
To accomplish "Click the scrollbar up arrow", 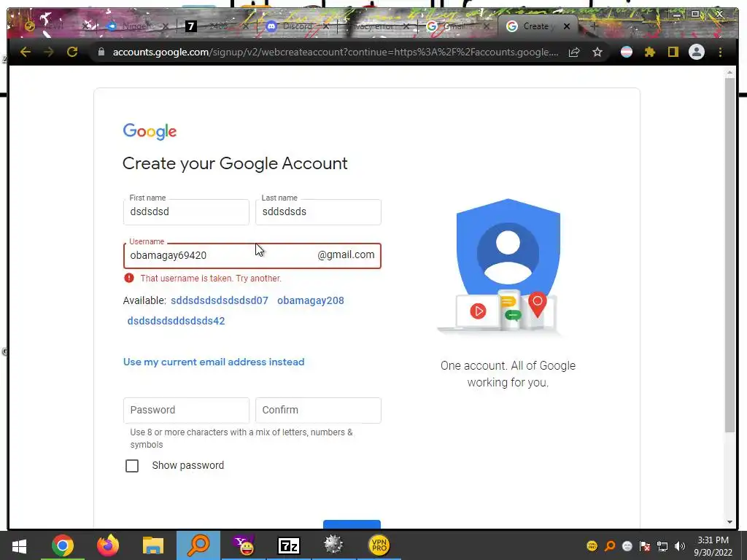I will pyautogui.click(x=729, y=72).
